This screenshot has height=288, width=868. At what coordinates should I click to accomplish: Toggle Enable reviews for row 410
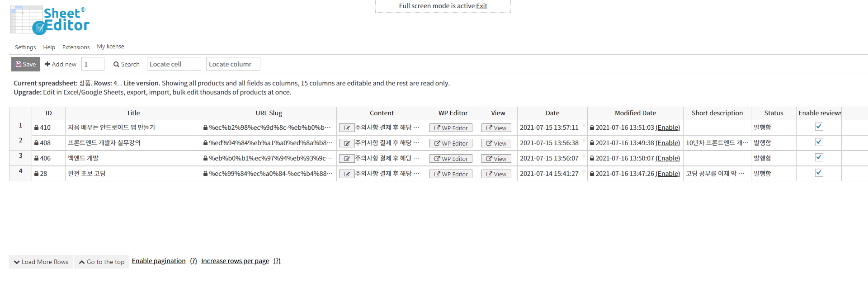(x=819, y=127)
